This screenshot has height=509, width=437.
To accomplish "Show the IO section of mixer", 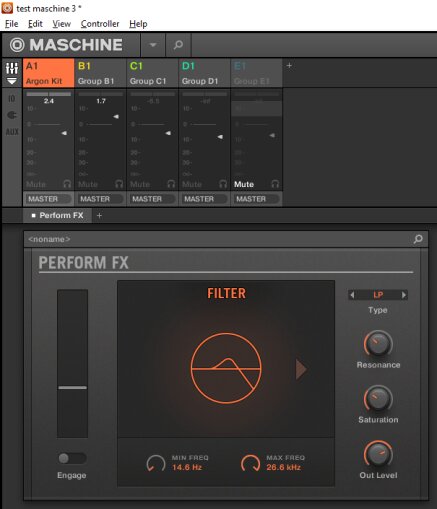I will pyautogui.click(x=12, y=99).
